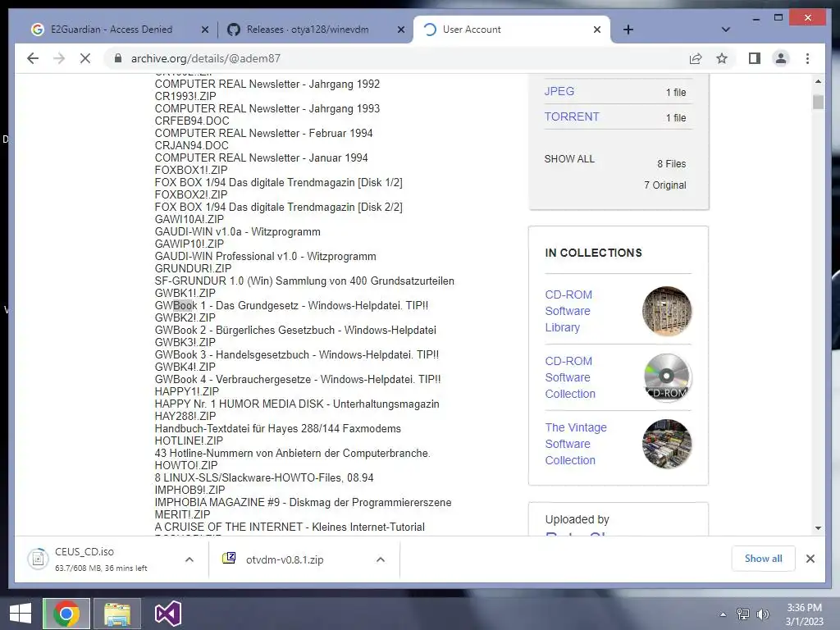Open CD-ROM Software Library collection
This screenshot has width=840, height=630.
click(568, 311)
